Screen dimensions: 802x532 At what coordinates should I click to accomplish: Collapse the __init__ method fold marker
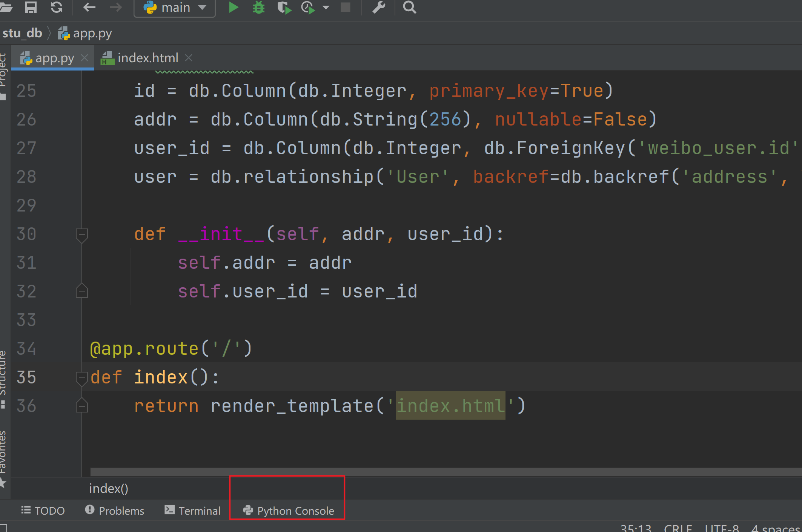coord(82,235)
